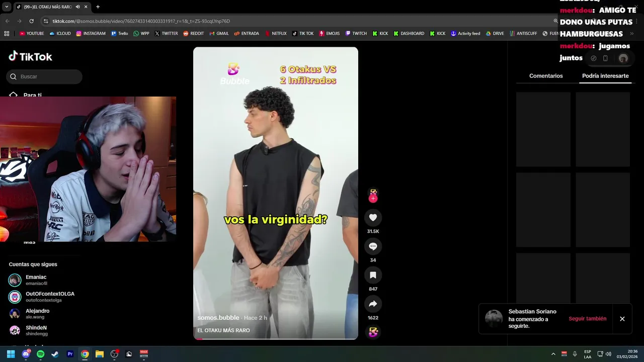Open Premiere Pro from the taskbar
644x362 pixels.
click(x=70, y=354)
